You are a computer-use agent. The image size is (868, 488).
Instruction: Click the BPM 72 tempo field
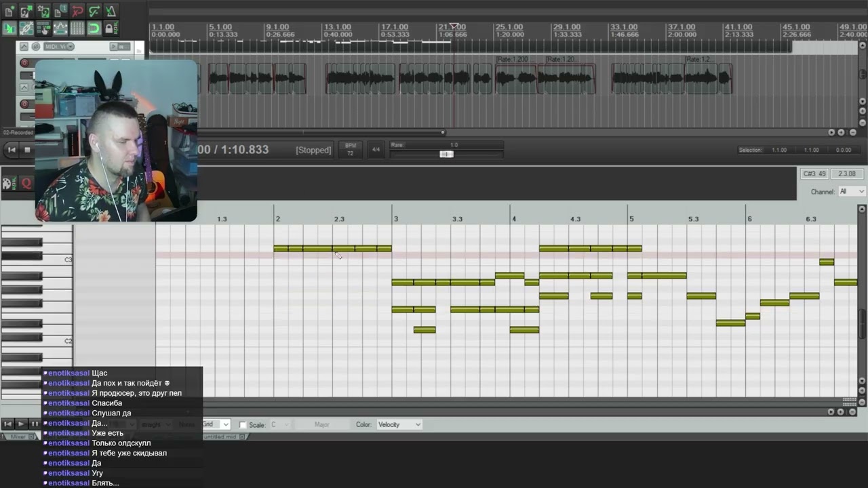(351, 150)
